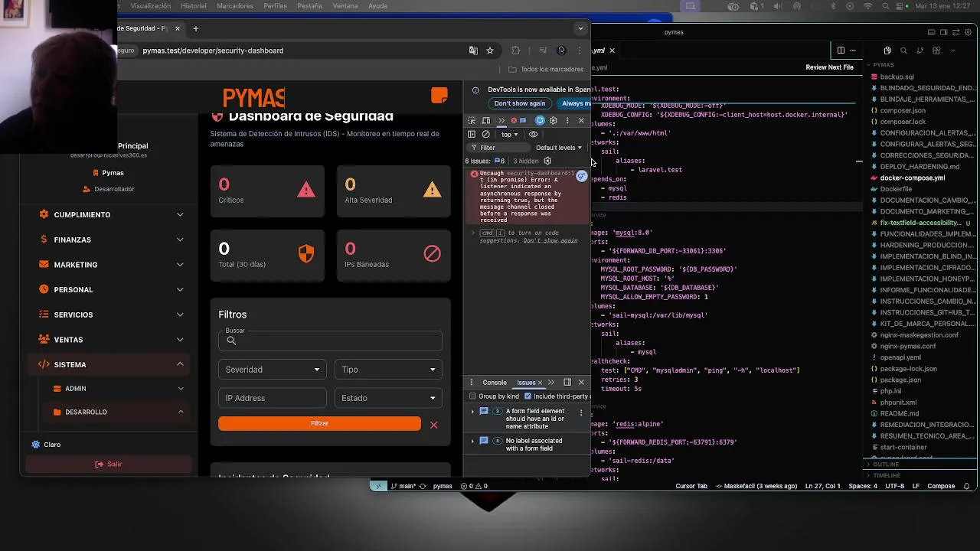
Task: Click the translate page icon in address bar
Action: 473,51
